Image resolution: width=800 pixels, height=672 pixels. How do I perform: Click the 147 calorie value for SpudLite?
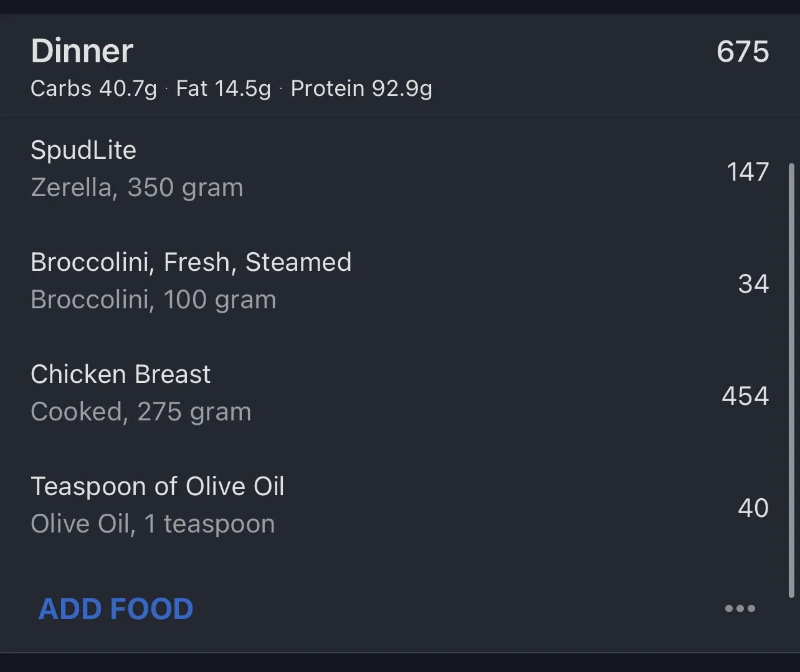747,171
